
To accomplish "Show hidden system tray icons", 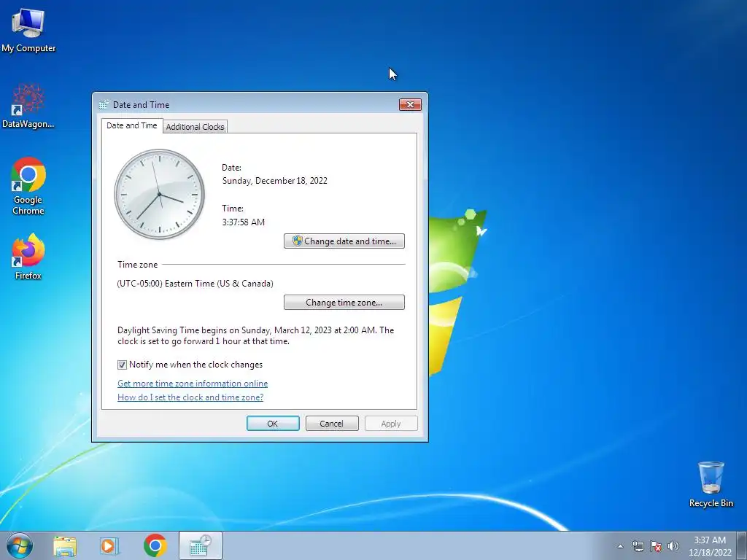I will (620, 546).
